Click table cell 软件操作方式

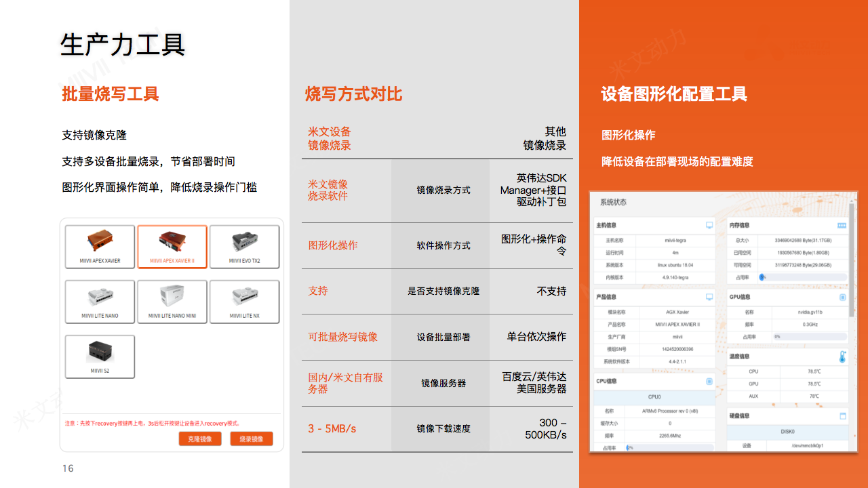pos(443,245)
